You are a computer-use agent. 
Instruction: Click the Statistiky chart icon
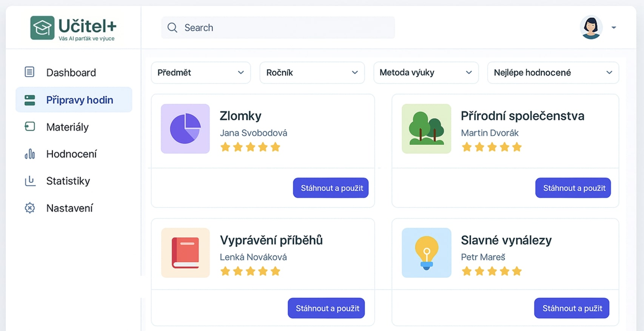point(29,181)
